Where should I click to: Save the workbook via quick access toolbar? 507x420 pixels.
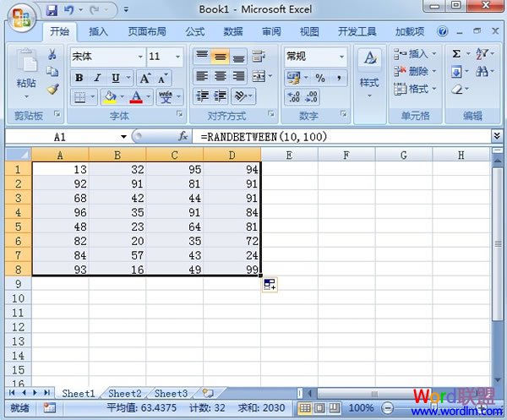coord(52,10)
